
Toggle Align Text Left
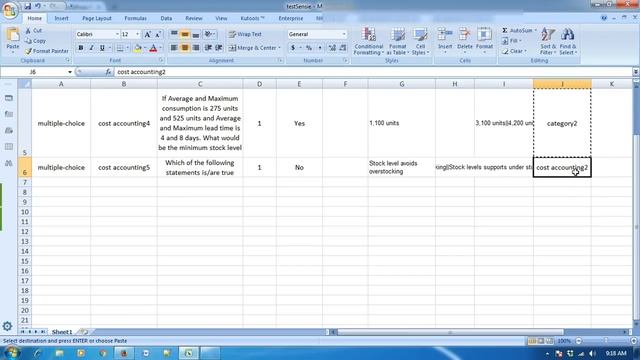174,48
